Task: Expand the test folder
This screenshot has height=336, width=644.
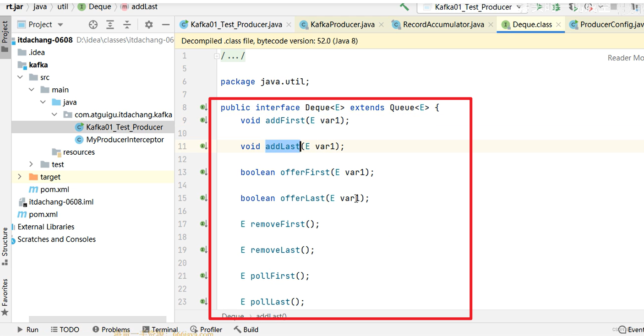Action: [32, 164]
